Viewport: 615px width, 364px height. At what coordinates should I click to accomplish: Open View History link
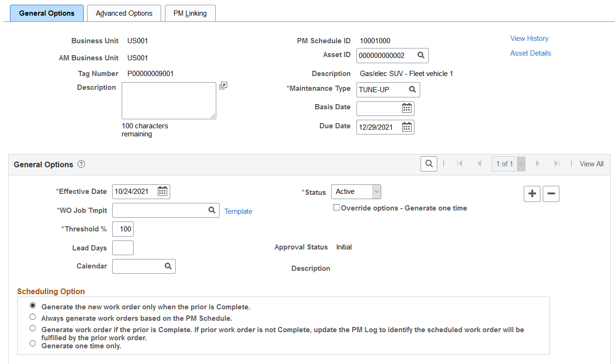click(x=529, y=38)
